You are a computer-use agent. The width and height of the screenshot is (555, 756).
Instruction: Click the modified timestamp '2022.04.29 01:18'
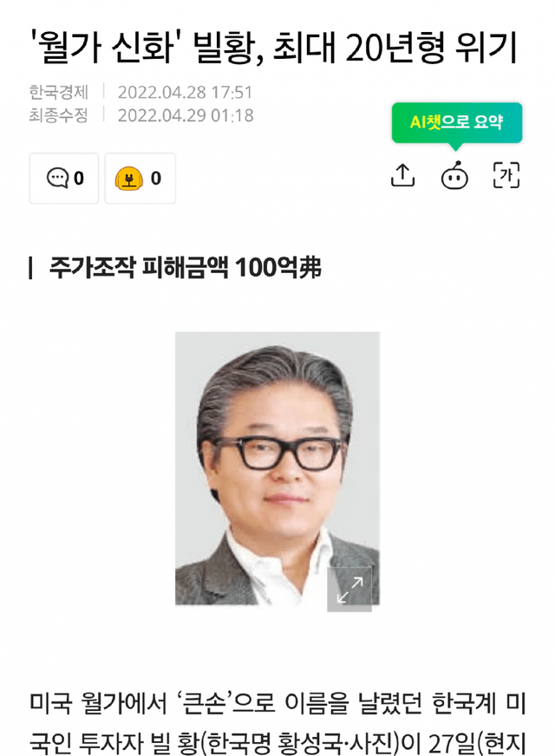(x=186, y=115)
